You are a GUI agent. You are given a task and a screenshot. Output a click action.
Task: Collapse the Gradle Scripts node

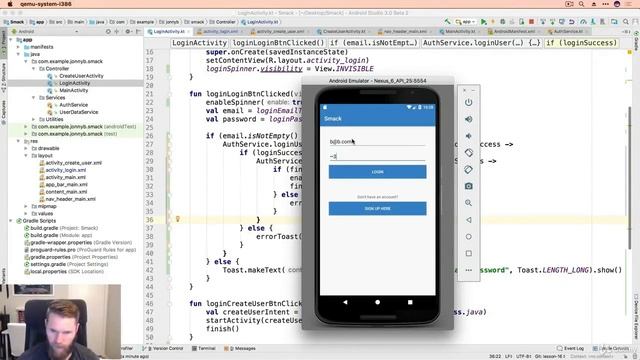click(11, 220)
